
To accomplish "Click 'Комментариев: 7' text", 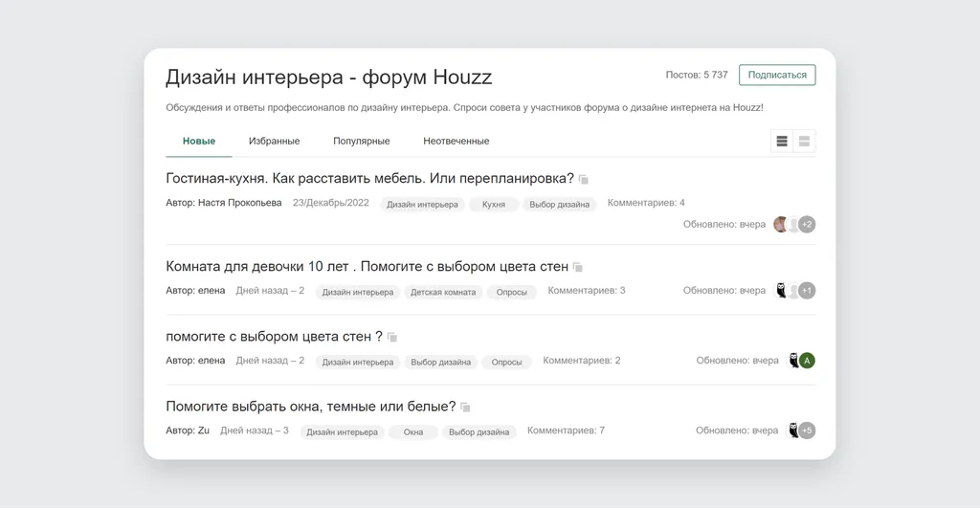I will point(566,431).
